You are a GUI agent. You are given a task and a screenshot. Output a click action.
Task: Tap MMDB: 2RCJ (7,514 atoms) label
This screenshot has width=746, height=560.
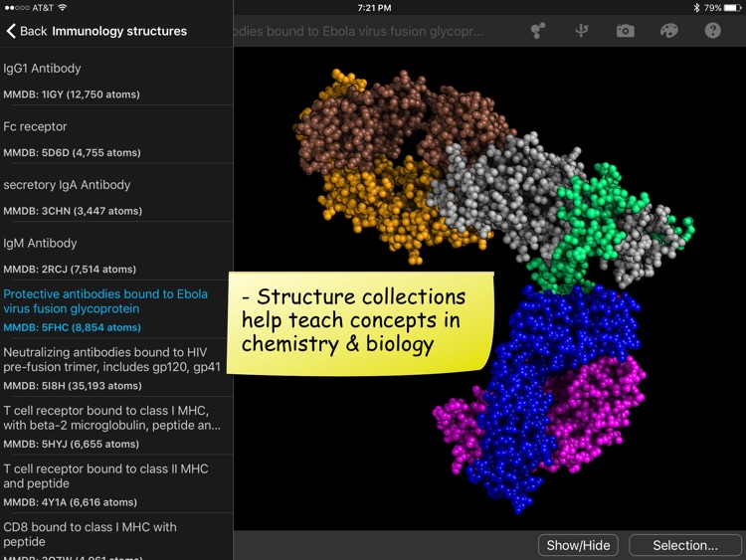coord(70,270)
